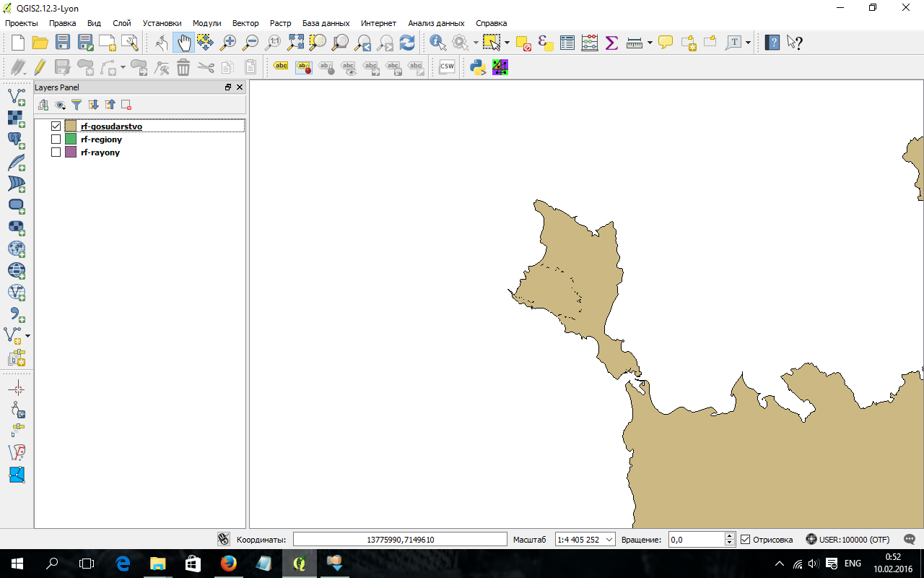Click the Add Vector Layer icon
The width and height of the screenshot is (924, 578).
tap(16, 97)
